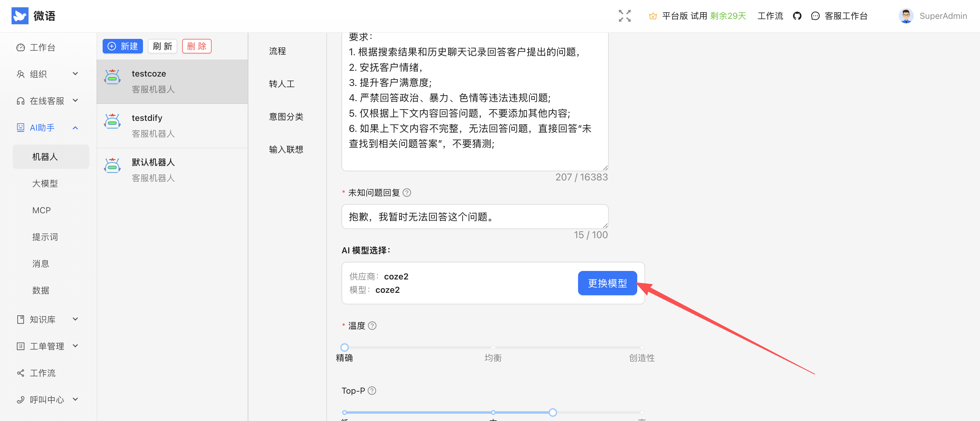Click the 微语 bird logo
980x421 pixels.
tap(20, 16)
